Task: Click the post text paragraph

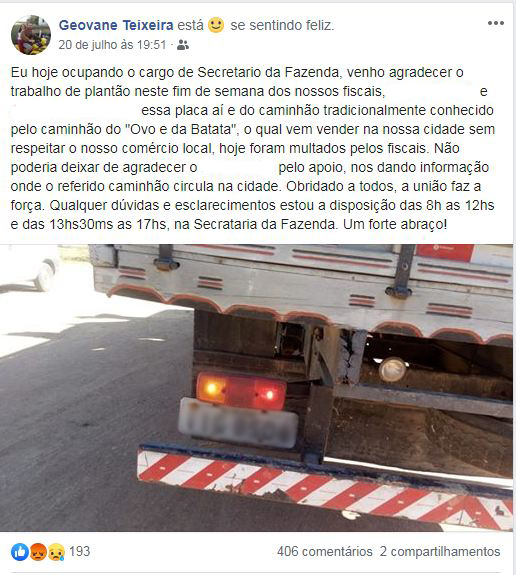Action: tap(253, 148)
